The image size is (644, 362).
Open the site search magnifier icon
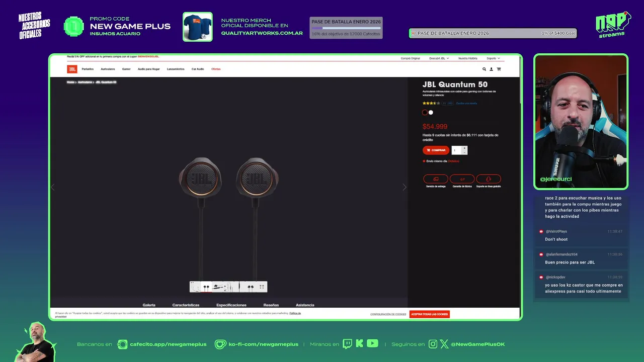tap(485, 69)
